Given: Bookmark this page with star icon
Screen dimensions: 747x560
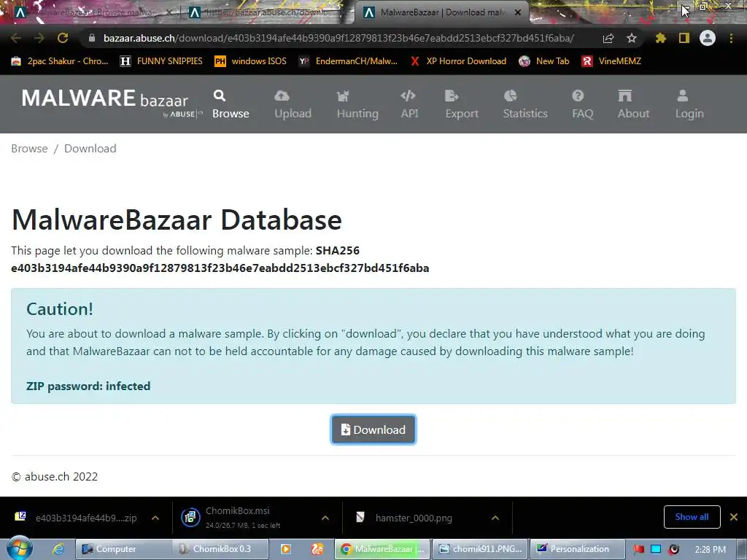Looking at the screenshot, I should tap(631, 38).
